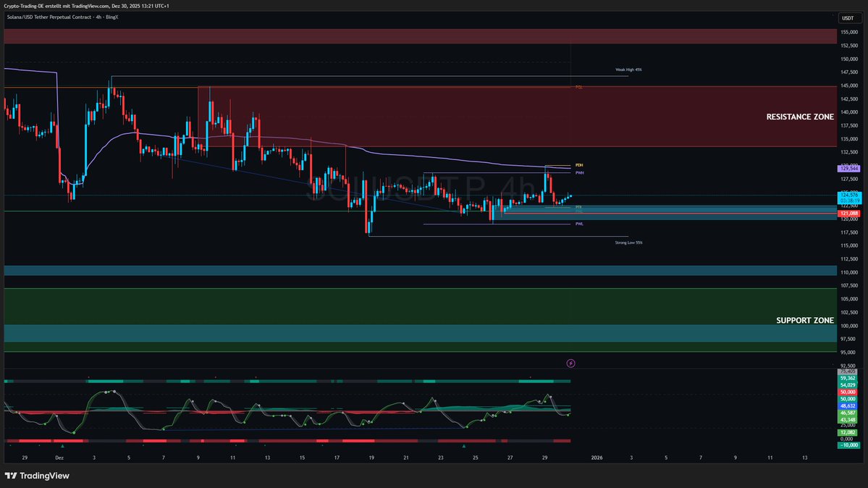
Task: Click the 19 date label on time axis
Action: point(371,458)
